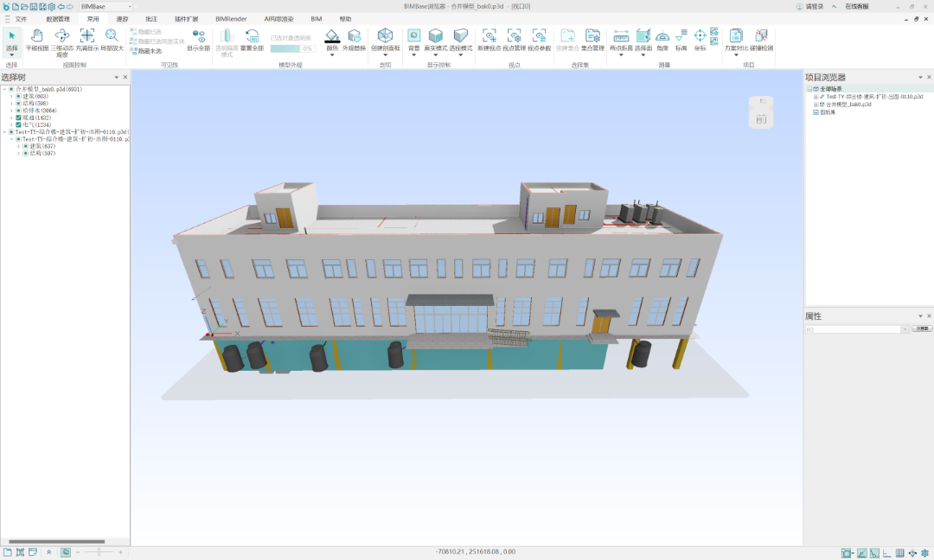Open the BIMBase workspace combo box
The height and width of the screenshot is (560, 934).
[x=106, y=6]
